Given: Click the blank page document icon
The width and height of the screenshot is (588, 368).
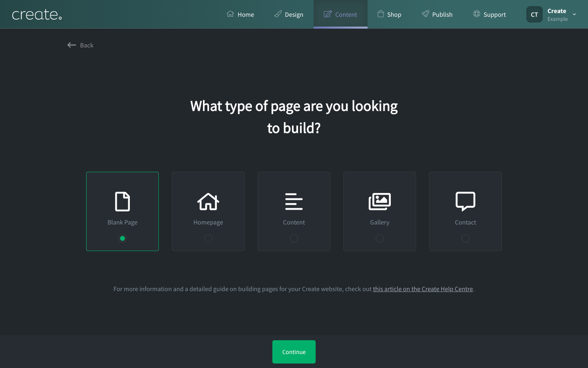Looking at the screenshot, I should [x=122, y=201].
